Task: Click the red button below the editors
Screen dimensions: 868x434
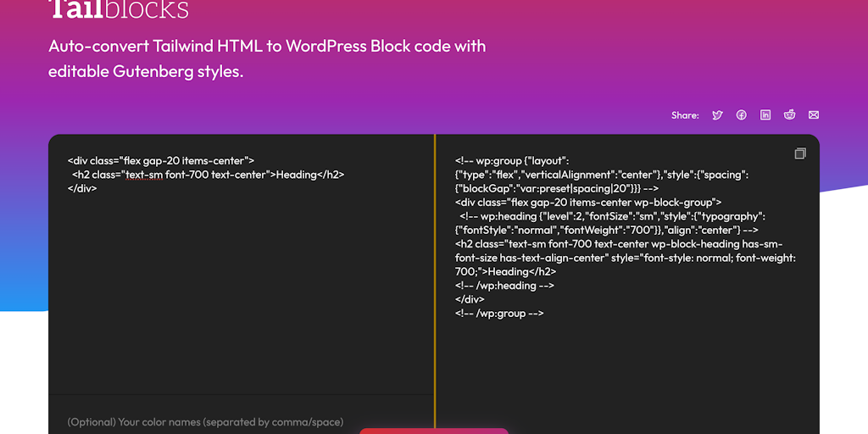Action: click(434, 431)
